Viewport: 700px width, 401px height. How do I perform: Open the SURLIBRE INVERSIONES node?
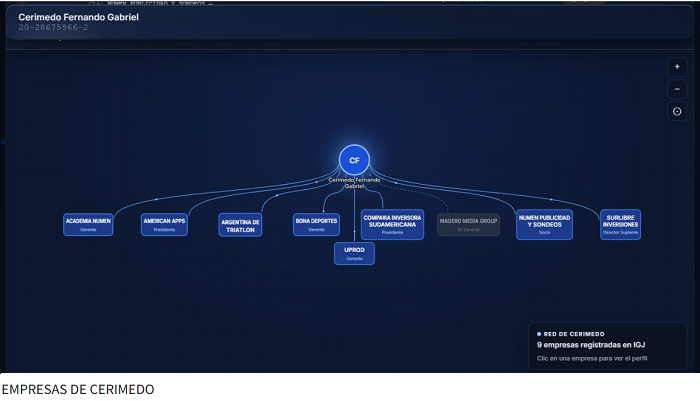(x=621, y=224)
